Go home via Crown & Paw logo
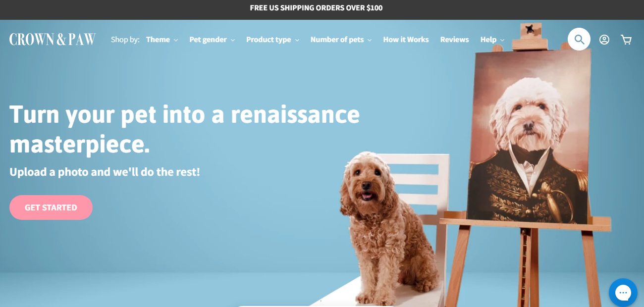The height and width of the screenshot is (307, 644). [x=53, y=39]
